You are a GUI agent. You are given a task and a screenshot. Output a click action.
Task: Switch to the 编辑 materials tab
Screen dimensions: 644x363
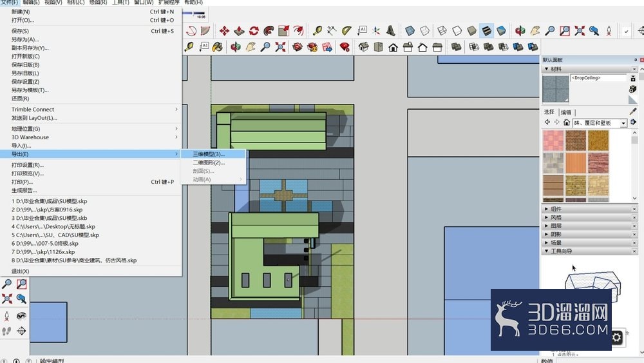pyautogui.click(x=566, y=112)
